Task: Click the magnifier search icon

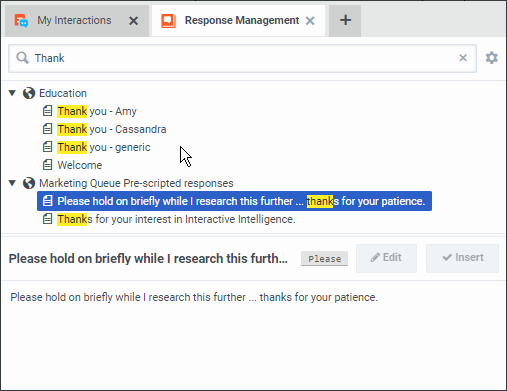Action: pos(22,58)
